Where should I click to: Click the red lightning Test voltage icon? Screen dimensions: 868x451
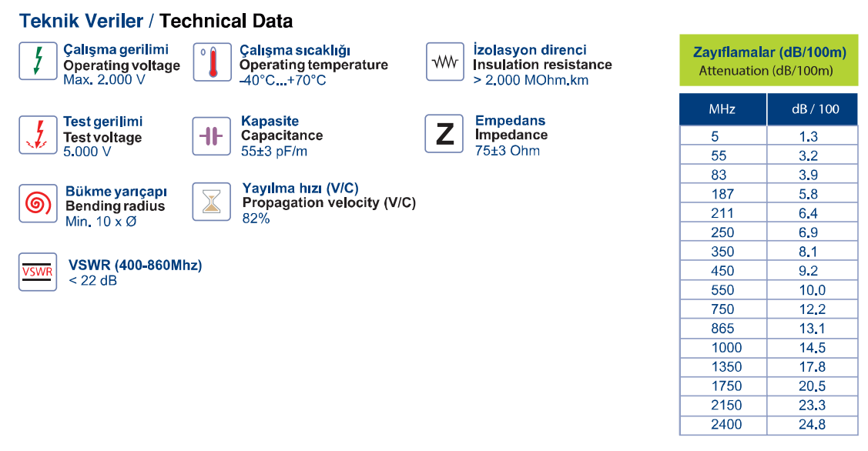pyautogui.click(x=39, y=135)
